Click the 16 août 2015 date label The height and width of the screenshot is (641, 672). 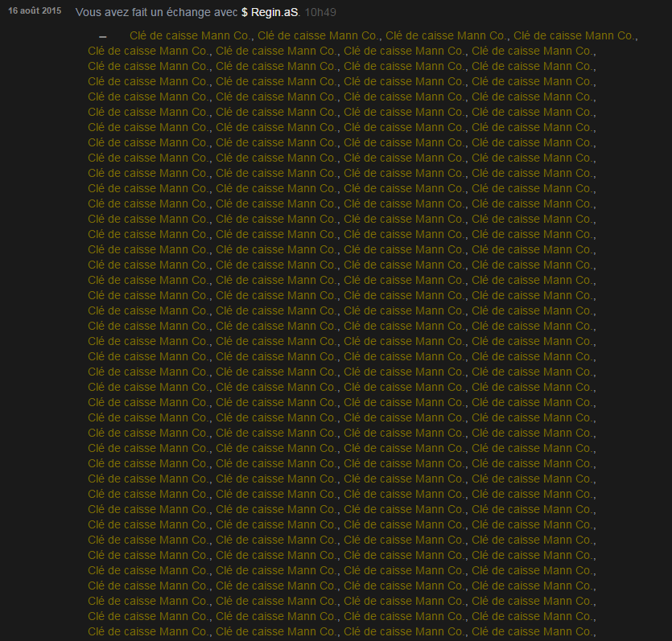coord(34,12)
